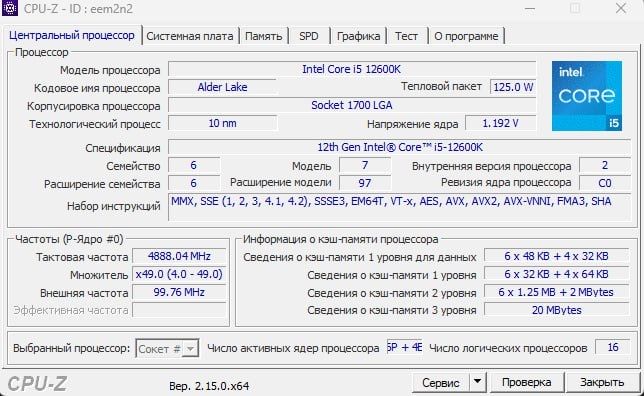Click the active cores field 6P + 4E
This screenshot has height=396, width=644.
405,348
